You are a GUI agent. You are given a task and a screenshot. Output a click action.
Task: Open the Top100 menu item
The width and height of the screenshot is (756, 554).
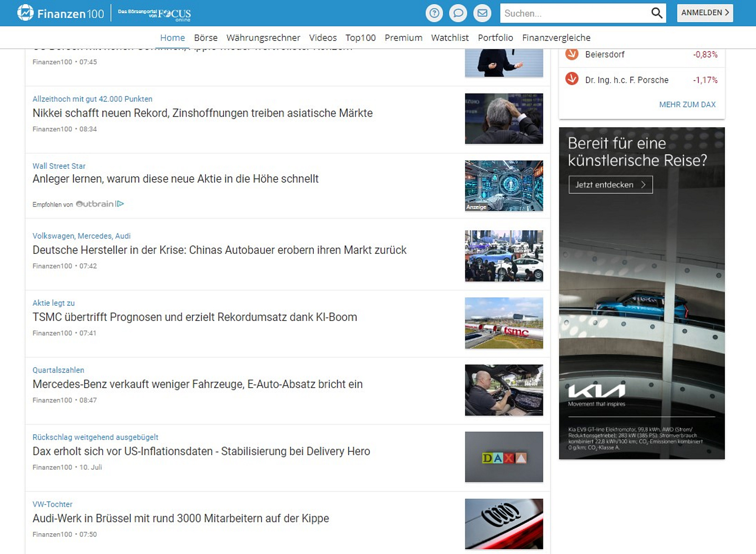coord(361,38)
